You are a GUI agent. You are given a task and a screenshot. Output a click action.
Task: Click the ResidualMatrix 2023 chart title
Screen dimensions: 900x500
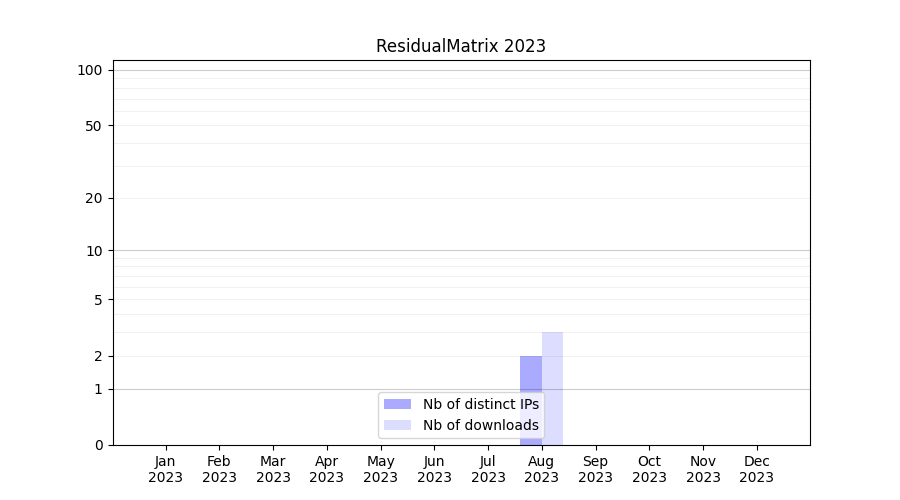460,46
